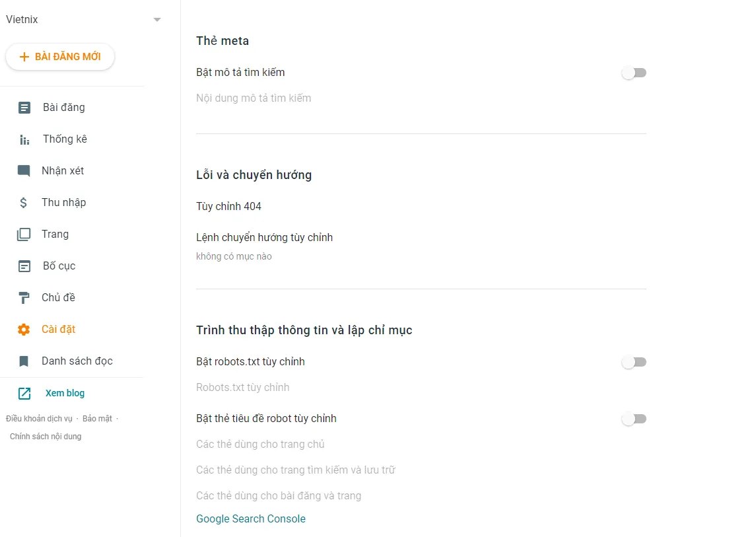Click the Xem blog external link icon
This screenshot has width=756, height=537.
click(x=24, y=394)
